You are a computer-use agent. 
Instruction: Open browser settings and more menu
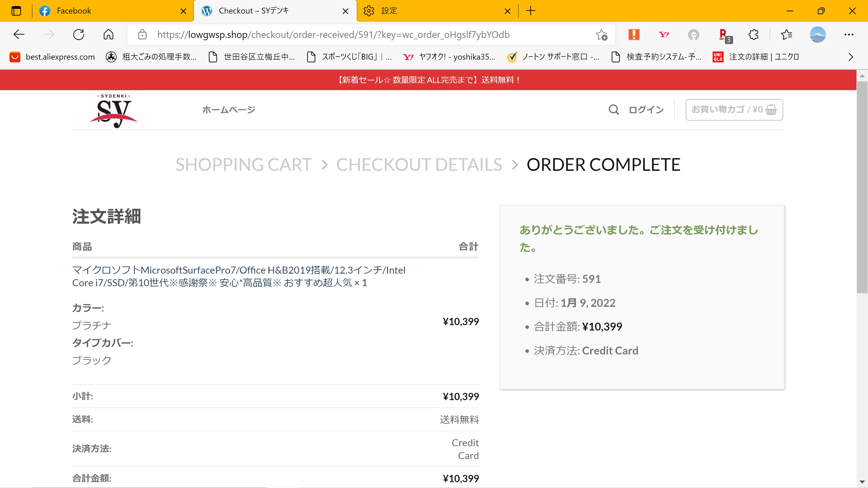(849, 34)
